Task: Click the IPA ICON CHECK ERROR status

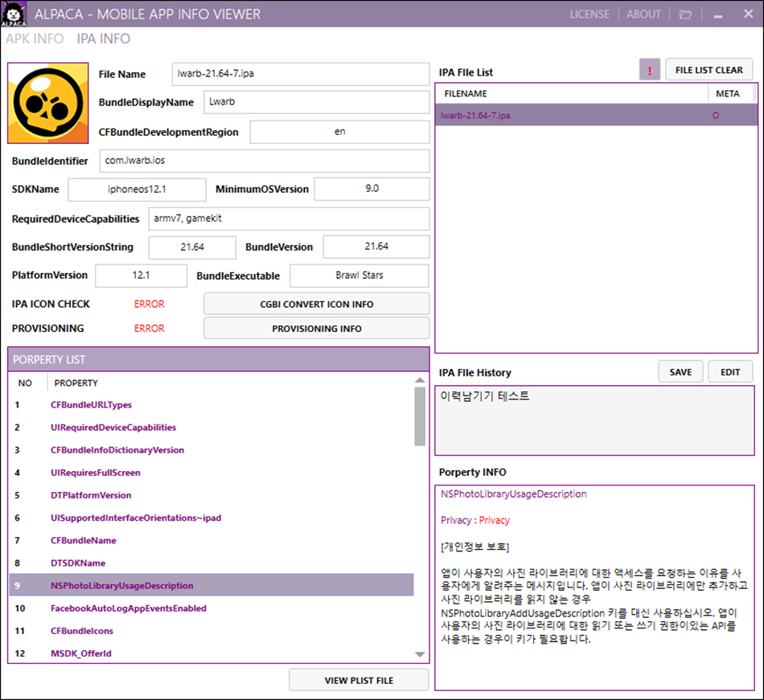Action: pos(149,304)
